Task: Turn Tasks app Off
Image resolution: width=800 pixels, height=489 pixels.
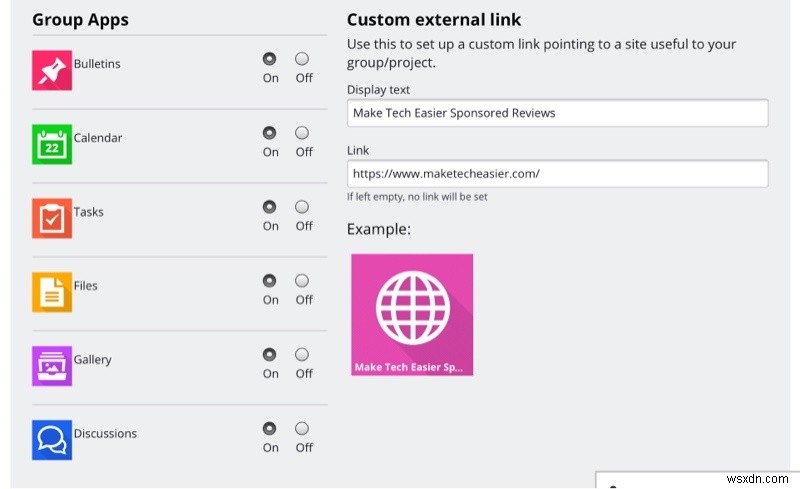Action: 302,207
